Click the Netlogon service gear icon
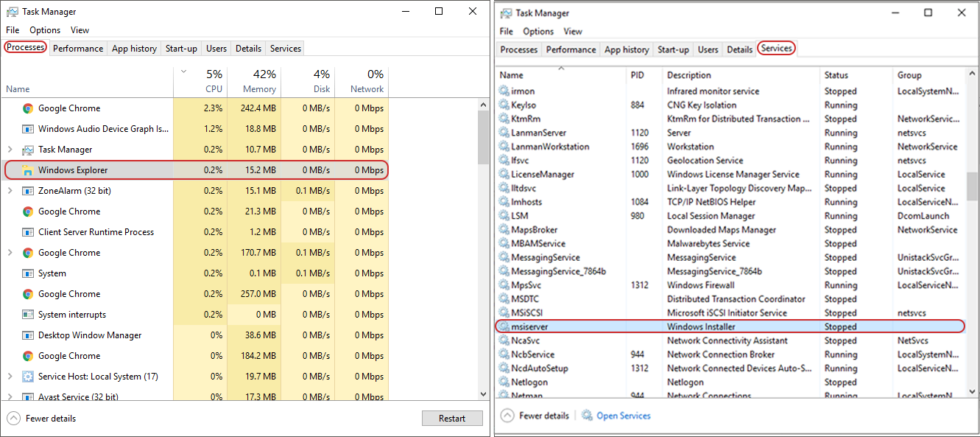Image resolution: width=980 pixels, height=437 pixels. pyautogui.click(x=504, y=382)
